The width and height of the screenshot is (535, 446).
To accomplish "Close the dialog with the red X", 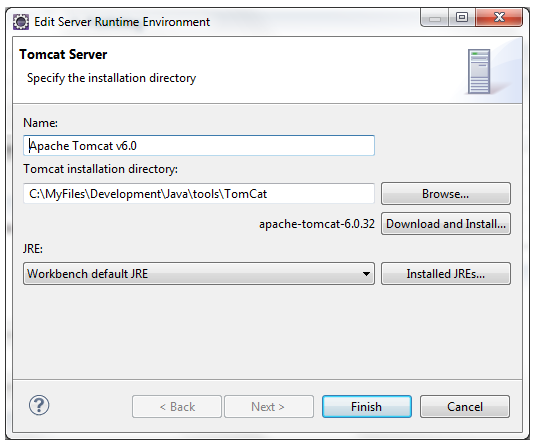I will [499, 17].
